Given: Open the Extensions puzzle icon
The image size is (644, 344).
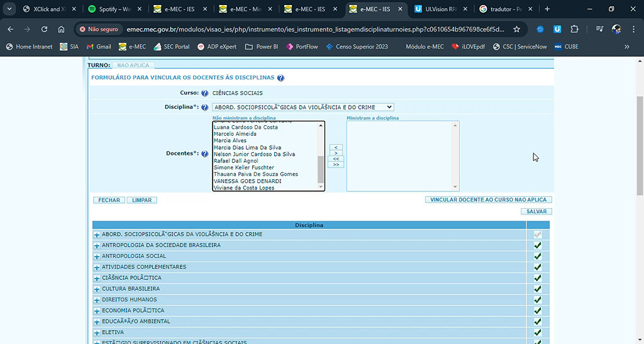Looking at the screenshot, I should coord(574,29).
